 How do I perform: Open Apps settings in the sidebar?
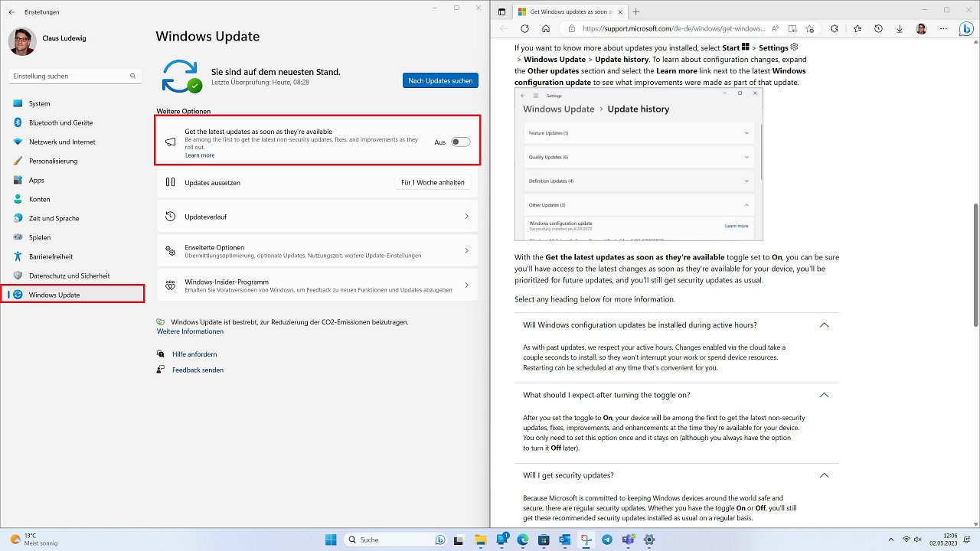(x=73, y=180)
